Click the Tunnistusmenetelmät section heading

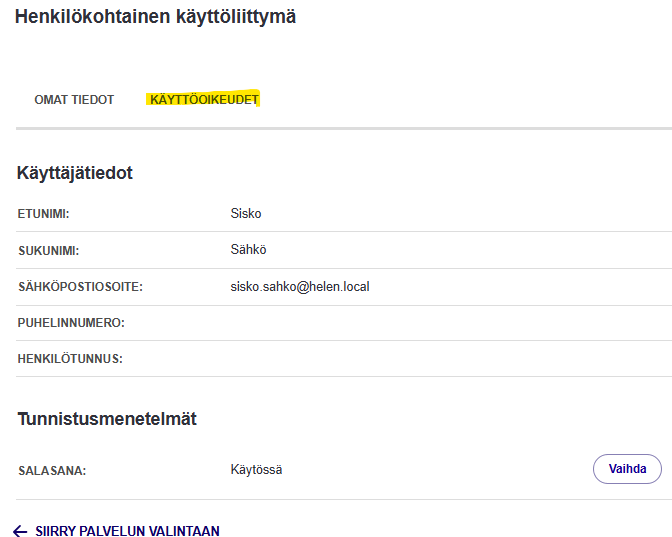click(107, 419)
